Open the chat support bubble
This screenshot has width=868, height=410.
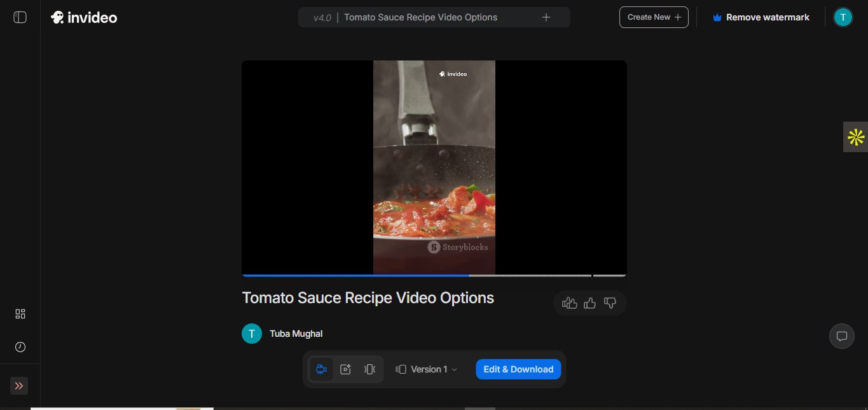[x=841, y=336]
